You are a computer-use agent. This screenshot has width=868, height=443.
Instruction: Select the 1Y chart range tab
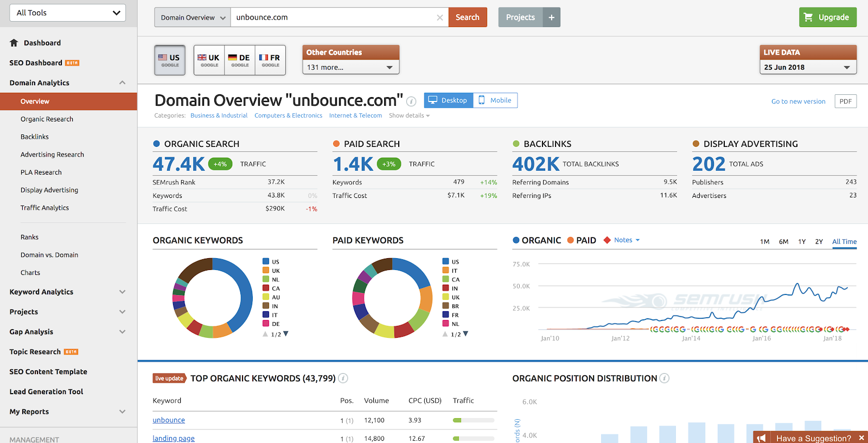click(802, 242)
